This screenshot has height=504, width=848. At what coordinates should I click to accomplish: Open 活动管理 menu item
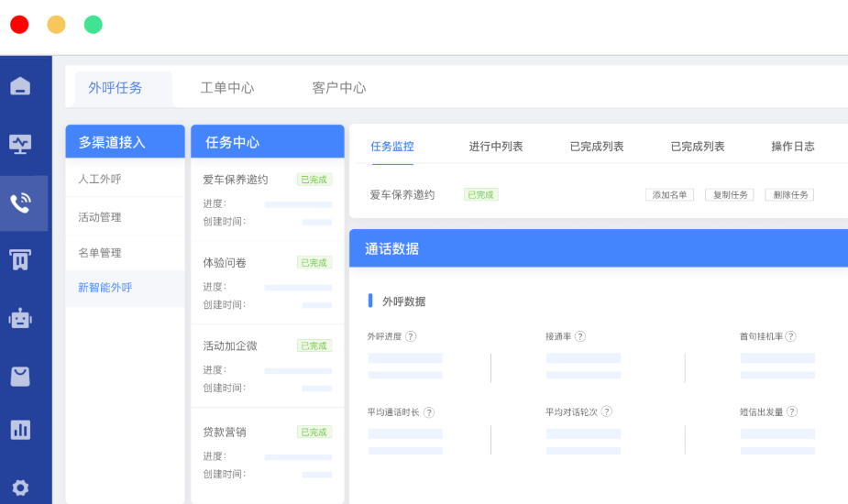[125, 217]
